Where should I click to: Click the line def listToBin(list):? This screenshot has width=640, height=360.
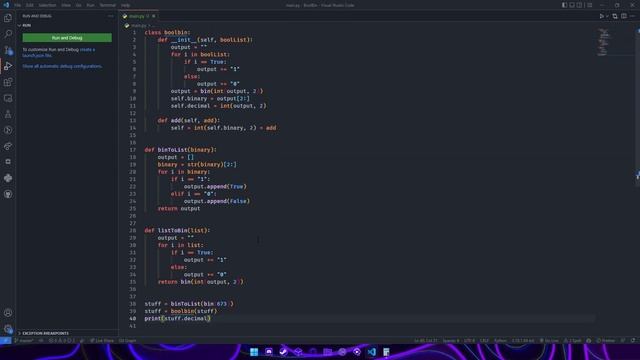pyautogui.click(x=177, y=230)
